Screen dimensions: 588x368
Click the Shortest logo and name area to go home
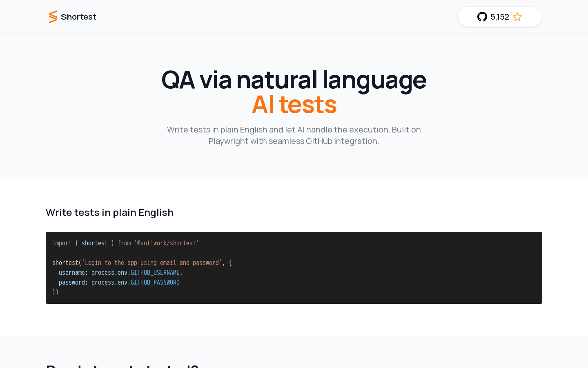(x=72, y=17)
